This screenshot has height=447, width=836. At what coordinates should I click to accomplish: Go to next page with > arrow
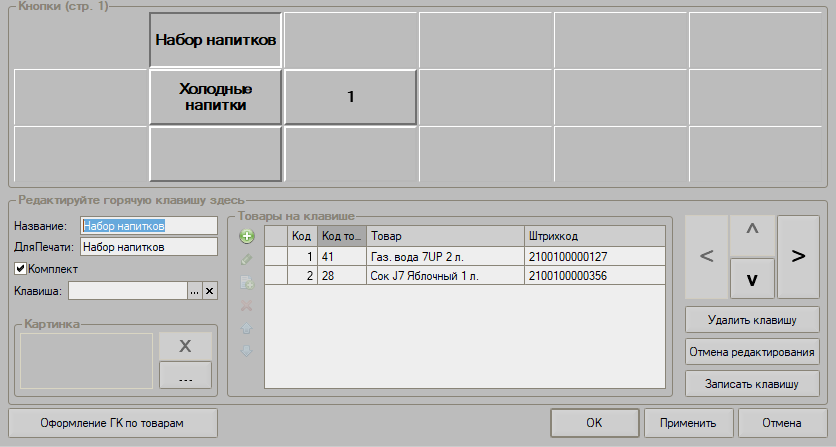[x=798, y=256]
